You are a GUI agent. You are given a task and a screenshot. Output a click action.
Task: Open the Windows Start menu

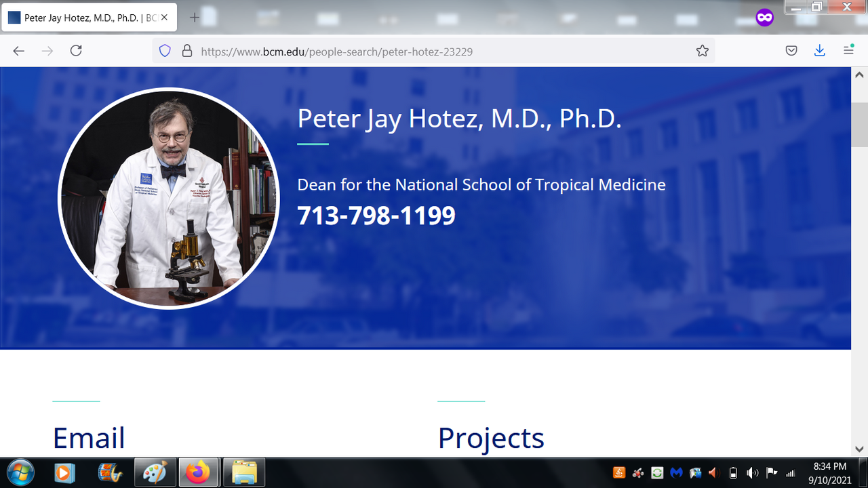coord(20,472)
